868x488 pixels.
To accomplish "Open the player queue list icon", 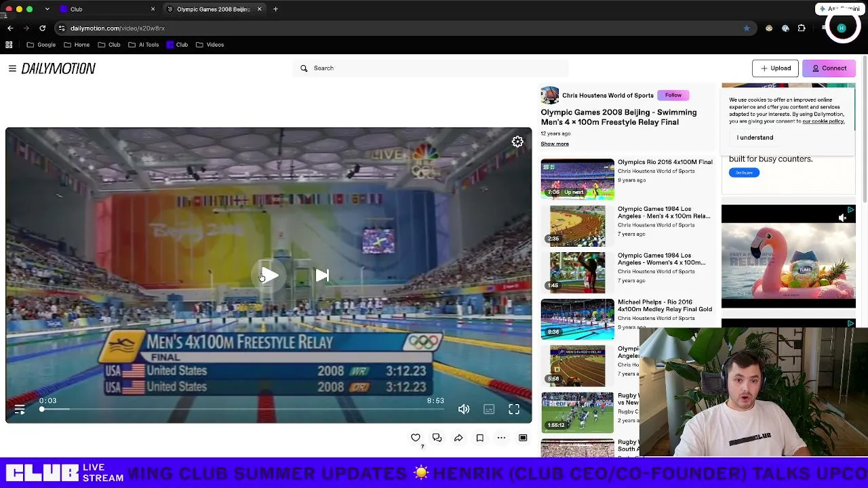I will (x=20, y=409).
